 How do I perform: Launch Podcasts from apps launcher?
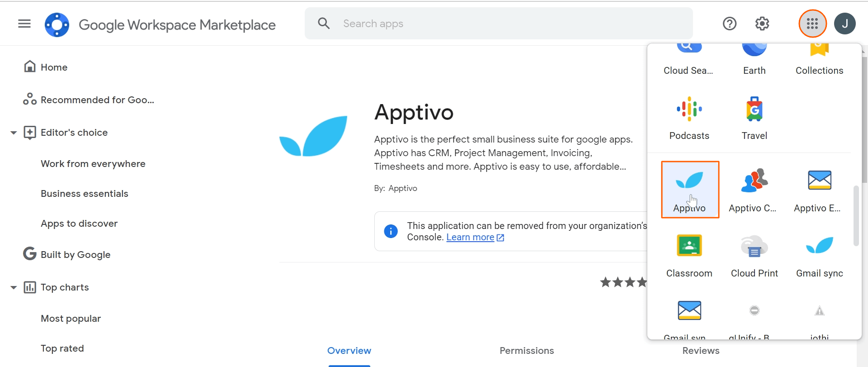click(689, 119)
